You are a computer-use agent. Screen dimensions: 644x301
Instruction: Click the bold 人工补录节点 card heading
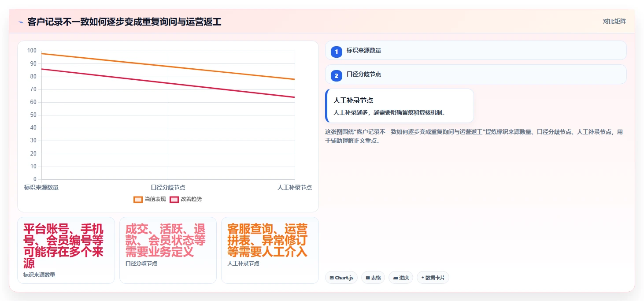click(x=353, y=100)
